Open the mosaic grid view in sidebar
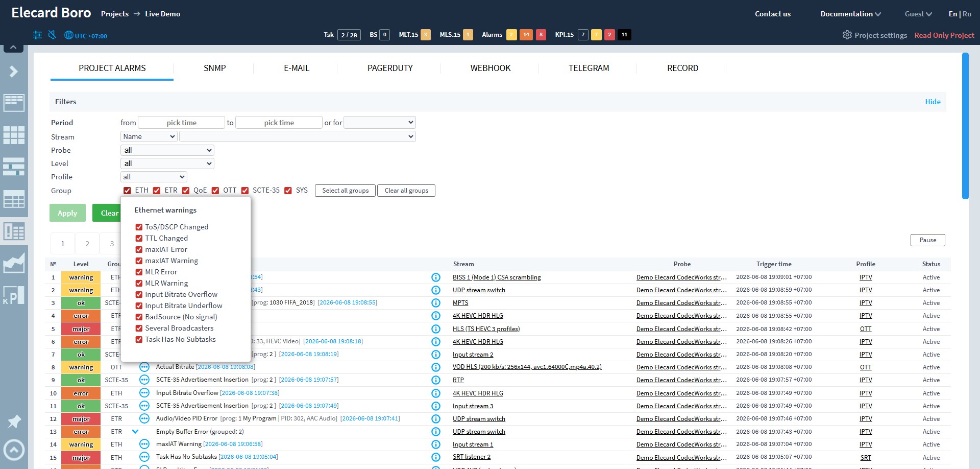Viewport: 980px width, 469px height. coord(14,135)
